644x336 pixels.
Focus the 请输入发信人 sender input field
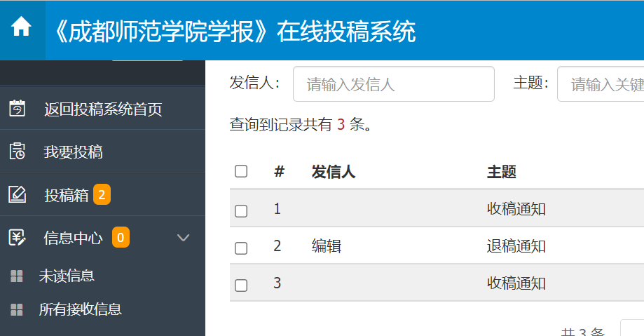393,84
